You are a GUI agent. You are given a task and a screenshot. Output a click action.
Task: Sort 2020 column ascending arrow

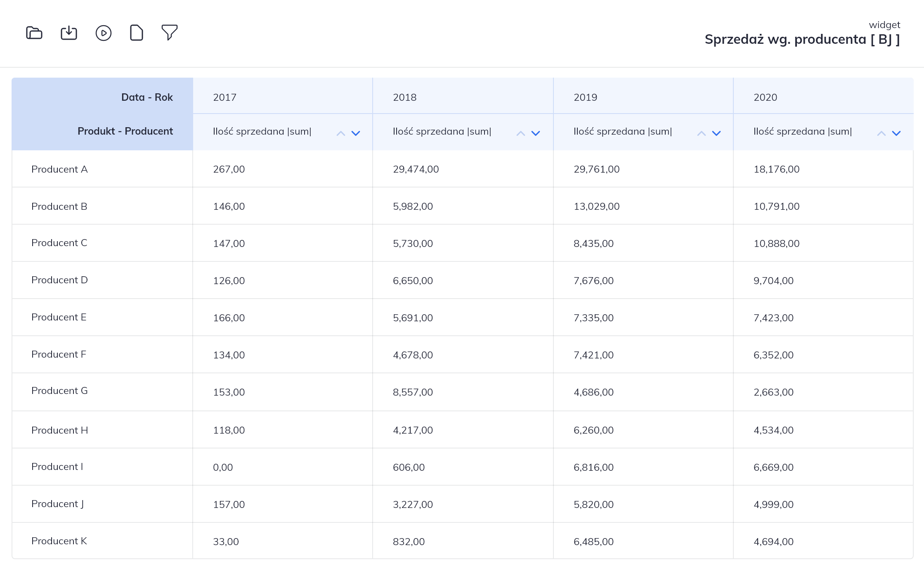pos(881,133)
